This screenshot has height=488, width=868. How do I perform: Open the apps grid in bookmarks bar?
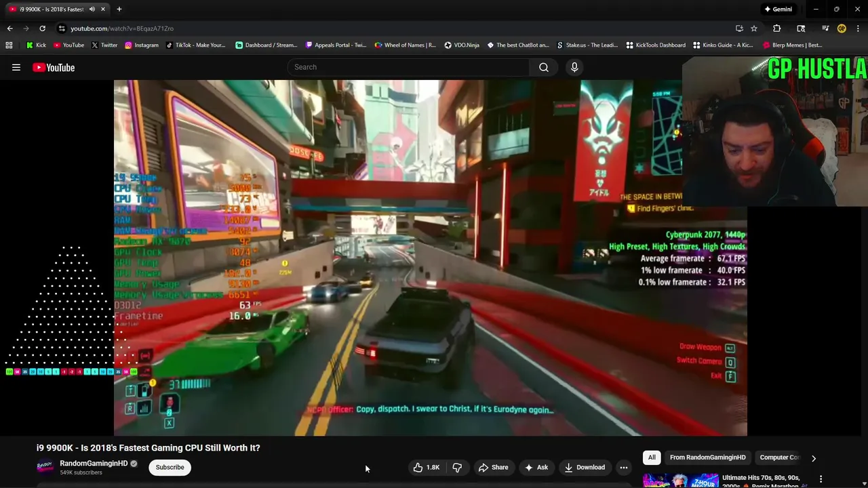pos(9,45)
